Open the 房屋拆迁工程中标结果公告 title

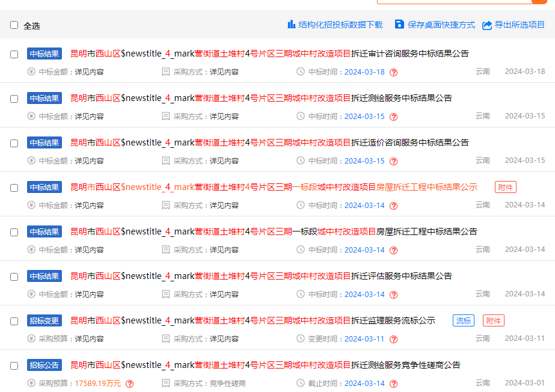coord(274,231)
